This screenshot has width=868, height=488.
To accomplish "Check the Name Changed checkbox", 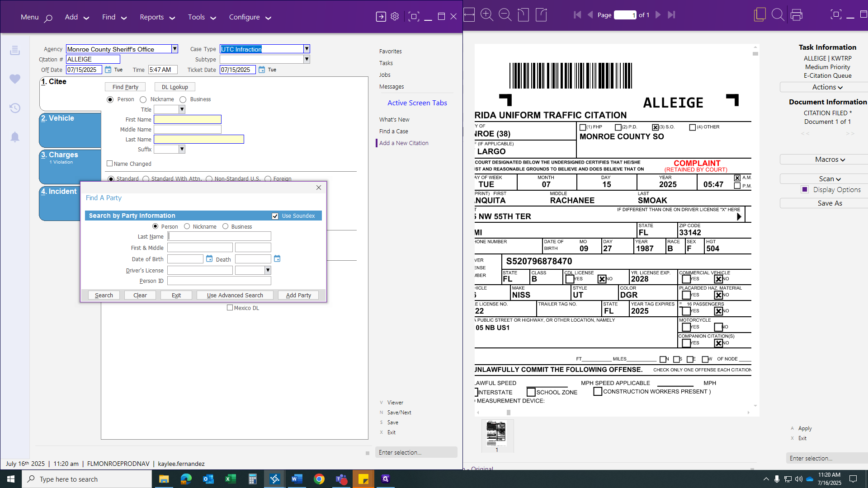I will [109, 164].
